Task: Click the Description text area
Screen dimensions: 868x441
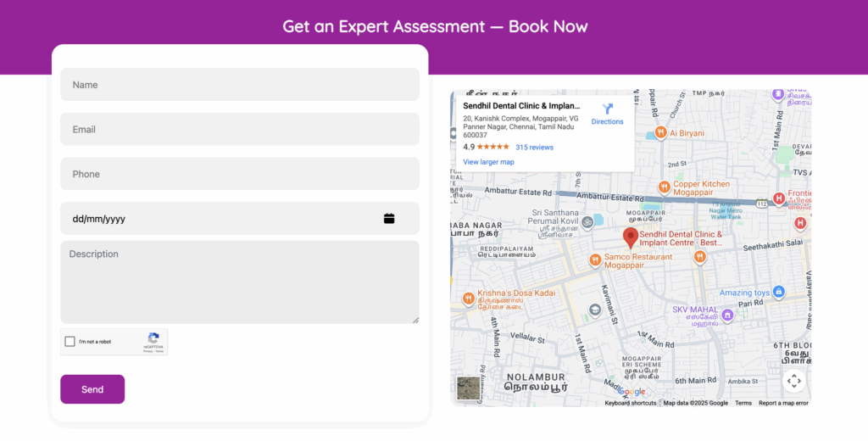Action: (239, 282)
